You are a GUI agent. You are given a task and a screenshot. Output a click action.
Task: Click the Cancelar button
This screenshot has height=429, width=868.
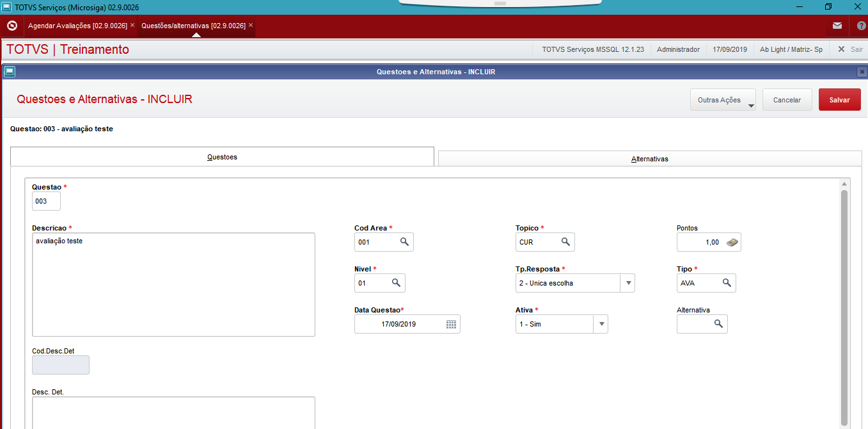[x=787, y=100]
